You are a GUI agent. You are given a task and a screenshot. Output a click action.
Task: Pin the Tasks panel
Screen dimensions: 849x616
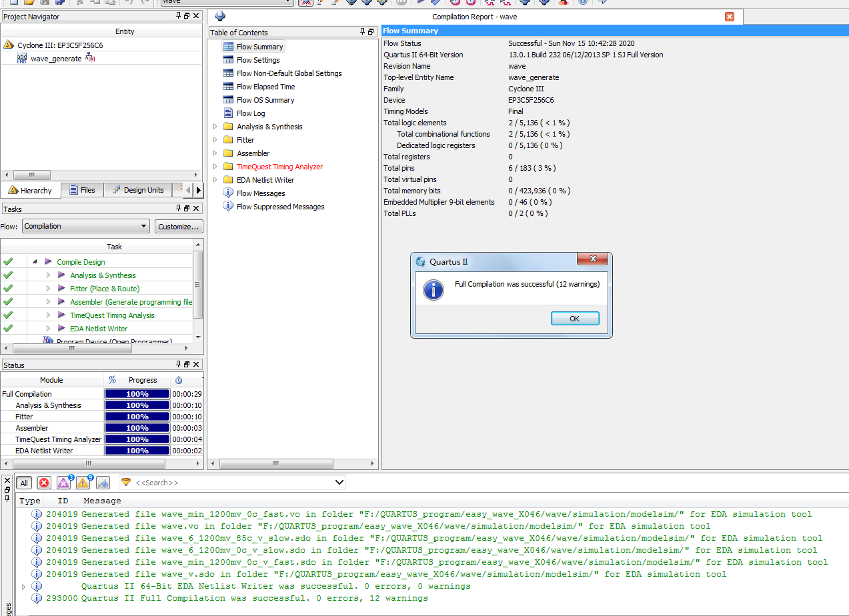tap(178, 209)
